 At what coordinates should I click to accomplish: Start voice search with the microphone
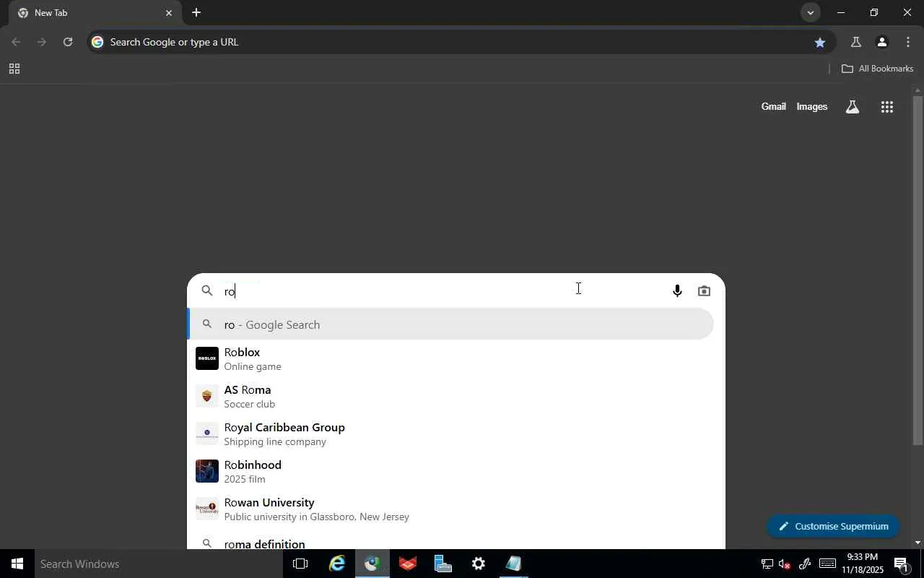677,291
